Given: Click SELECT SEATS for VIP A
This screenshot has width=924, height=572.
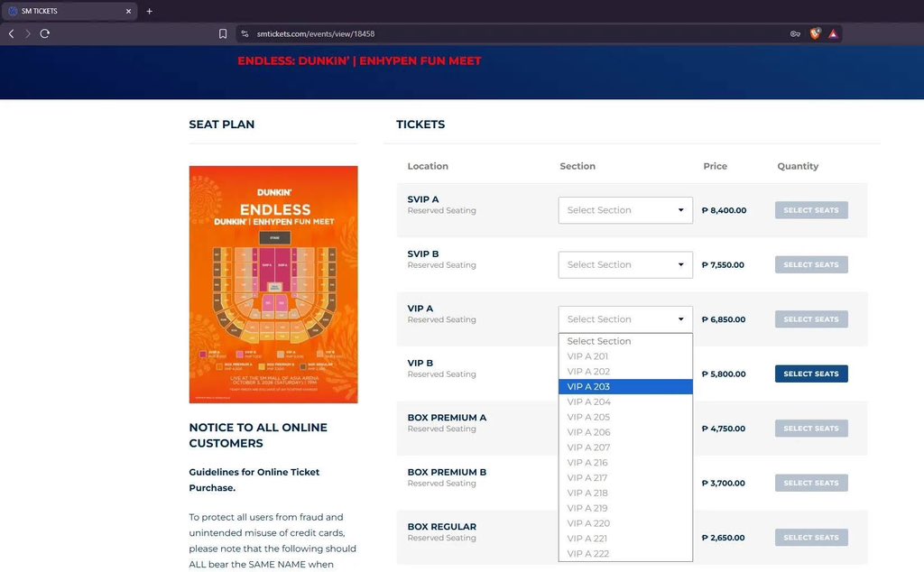Looking at the screenshot, I should 811,319.
